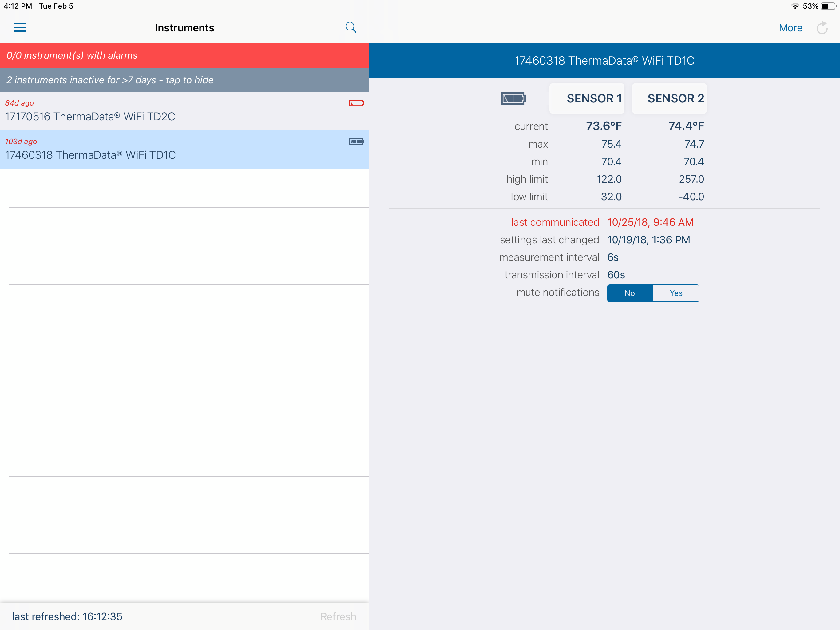Tap transmission interval value 60s

(x=616, y=275)
